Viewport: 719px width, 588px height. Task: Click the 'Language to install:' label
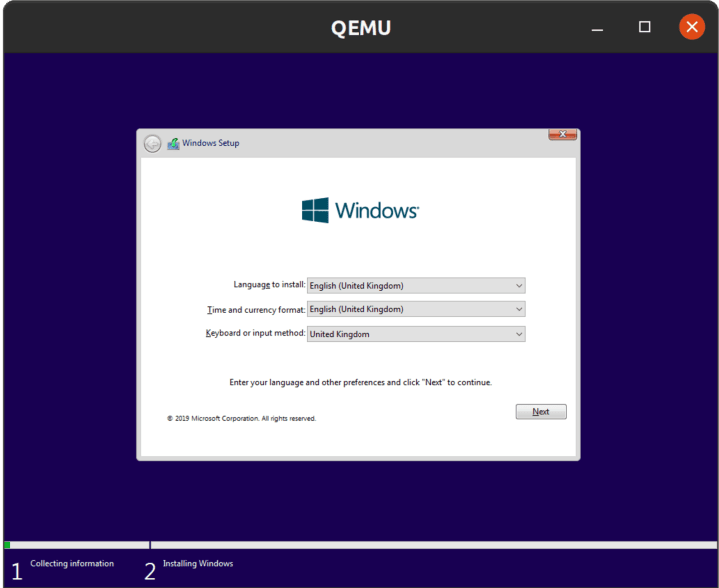click(x=269, y=285)
